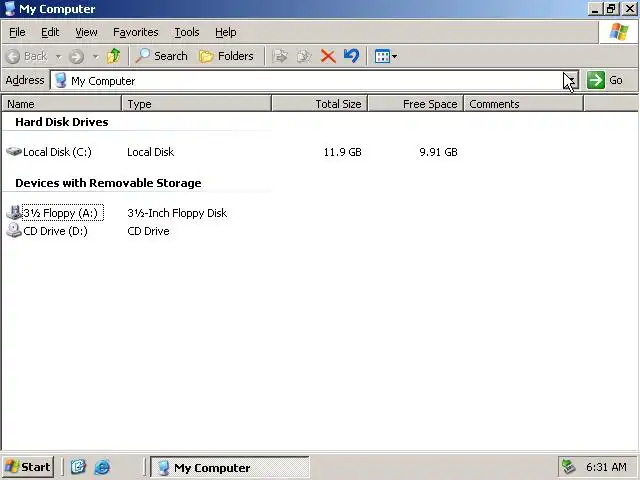This screenshot has height=480, width=640.
Task: Click the 3½ Floppy (A:) label
Action: [x=60, y=213]
